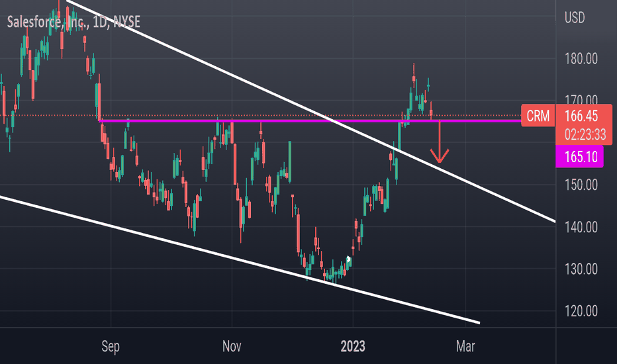Click the Sep date axis label
The height and width of the screenshot is (364, 617).
[x=111, y=346]
